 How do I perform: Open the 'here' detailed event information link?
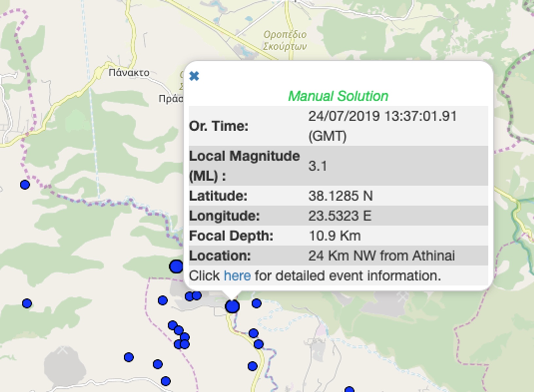(237, 276)
